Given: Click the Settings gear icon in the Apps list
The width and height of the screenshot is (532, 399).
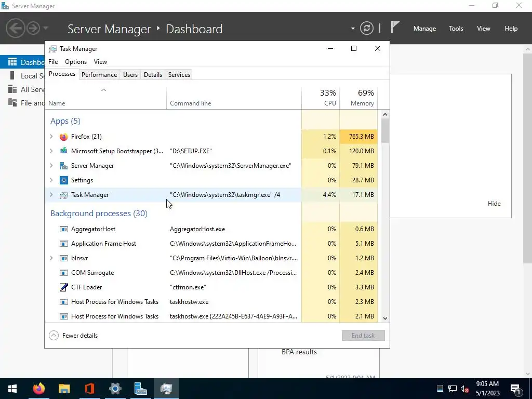Looking at the screenshot, I should tap(63, 180).
